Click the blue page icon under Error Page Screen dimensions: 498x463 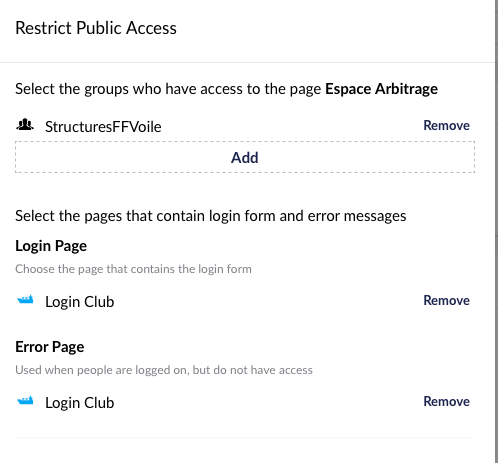click(x=25, y=400)
